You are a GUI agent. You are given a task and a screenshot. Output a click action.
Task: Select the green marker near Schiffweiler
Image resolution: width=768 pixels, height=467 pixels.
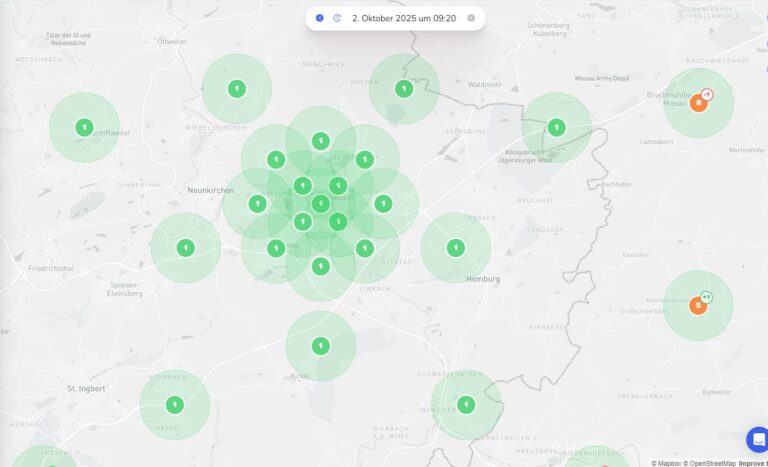click(x=84, y=127)
